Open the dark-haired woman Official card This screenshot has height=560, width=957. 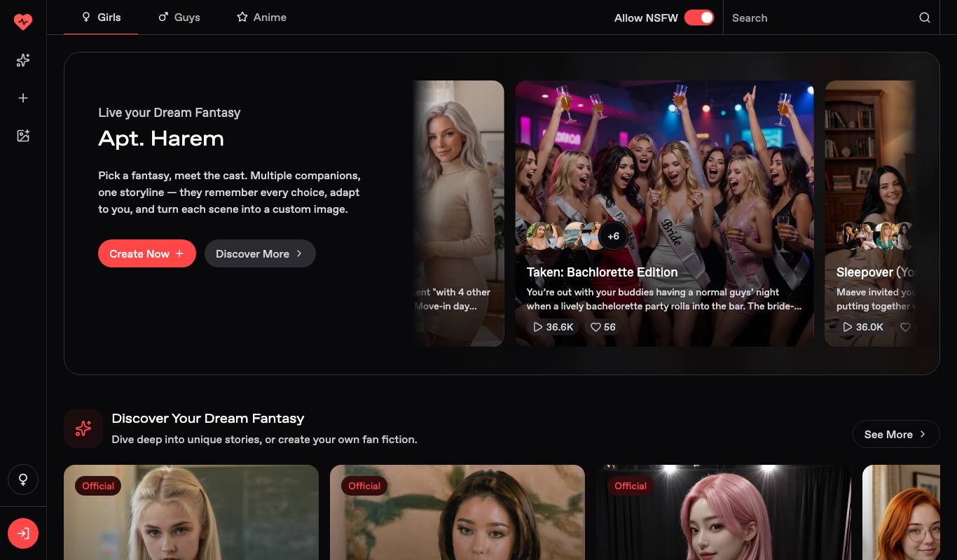pos(457,512)
